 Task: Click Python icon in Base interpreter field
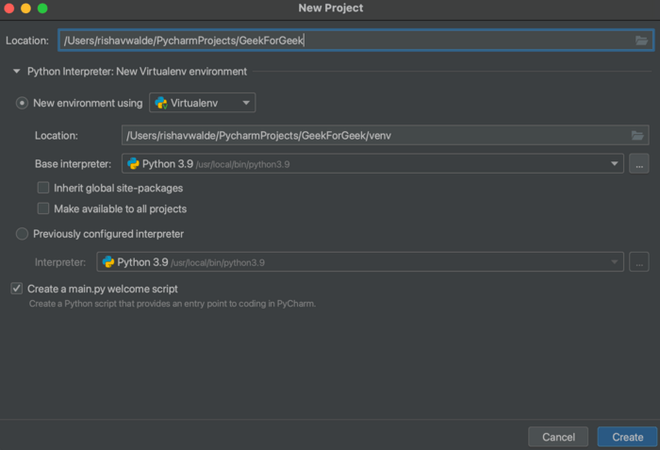pos(133,164)
